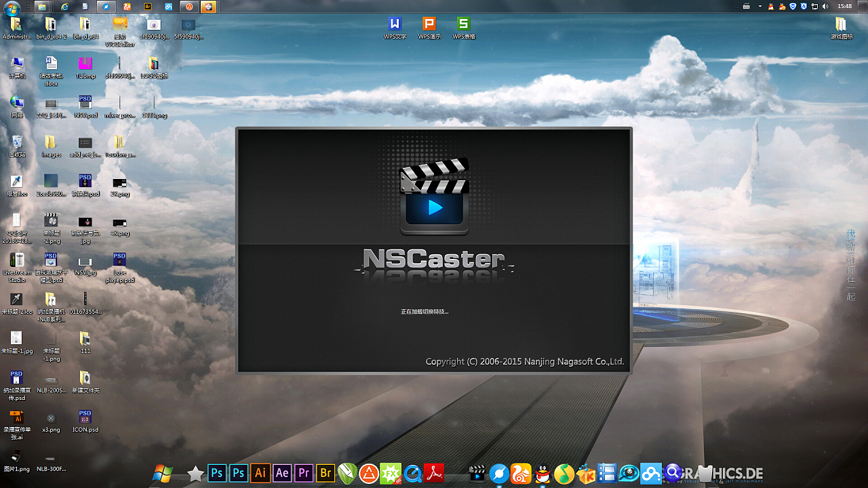Open File Explorer from the top taskbar
The width and height of the screenshot is (868, 488).
[x=41, y=7]
